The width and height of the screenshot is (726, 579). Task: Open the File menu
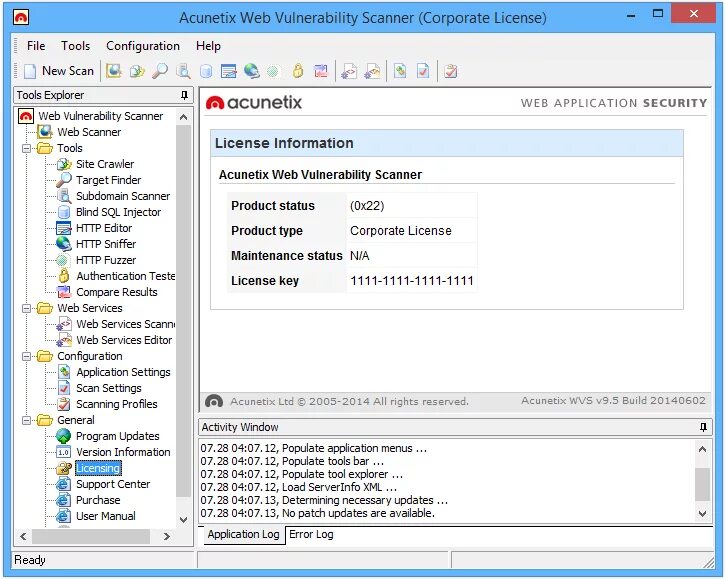(x=36, y=46)
